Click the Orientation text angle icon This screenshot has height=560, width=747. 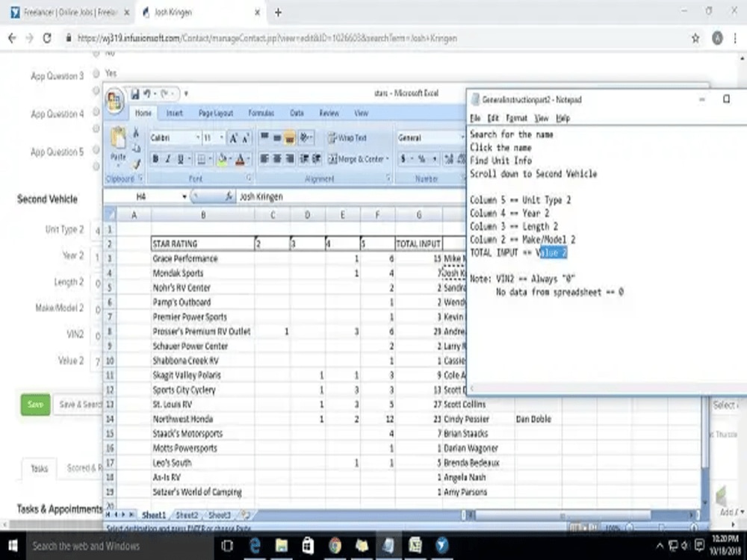pos(306,138)
